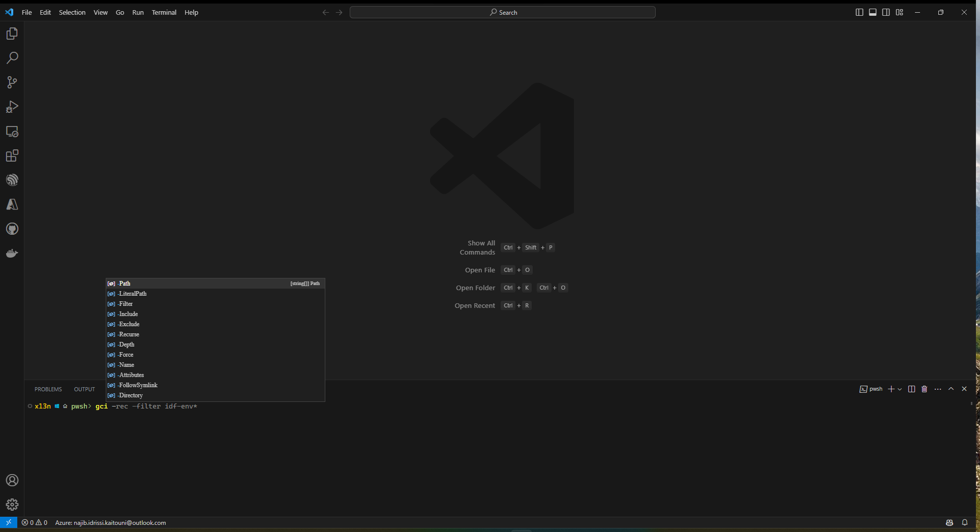Click the pwsh terminal profile label

(x=871, y=389)
